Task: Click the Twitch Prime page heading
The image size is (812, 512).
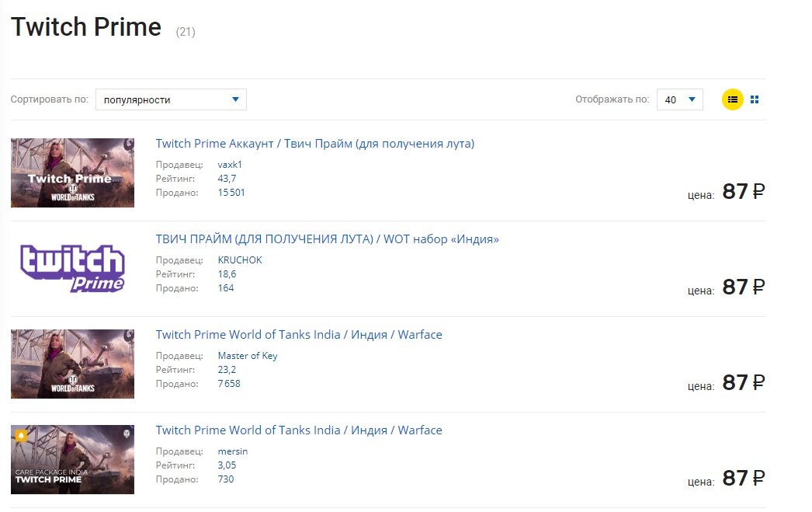Action: coord(86,28)
